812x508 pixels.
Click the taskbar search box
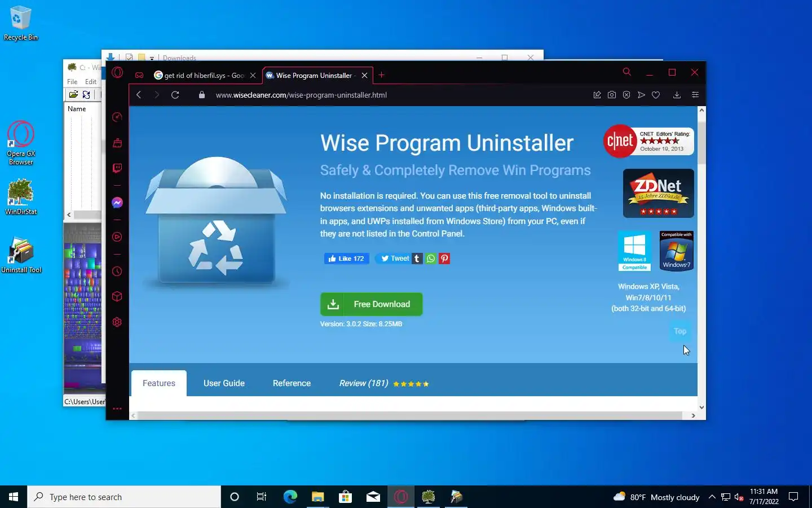coord(124,497)
